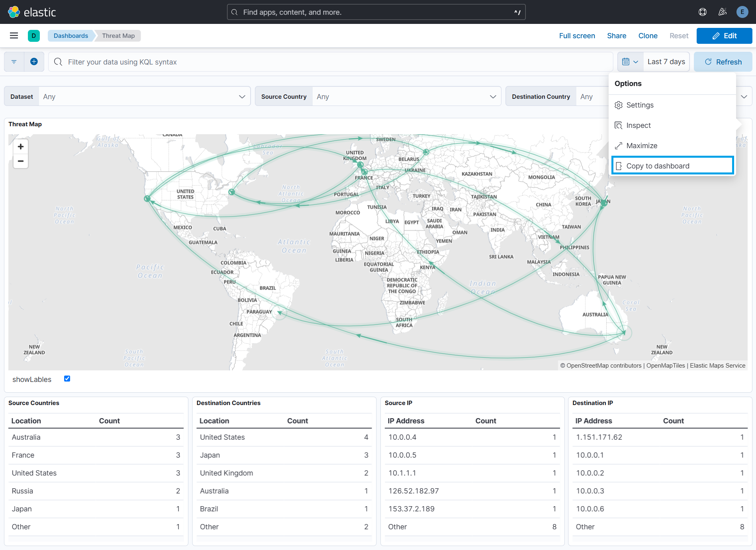The image size is (756, 550).
Task: Click the Refresh button
Action: point(723,62)
